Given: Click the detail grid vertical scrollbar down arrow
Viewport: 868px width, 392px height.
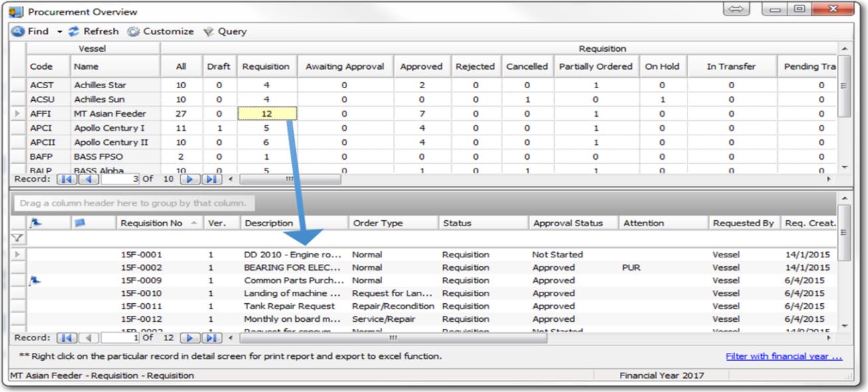Looking at the screenshot, I should [x=844, y=326].
